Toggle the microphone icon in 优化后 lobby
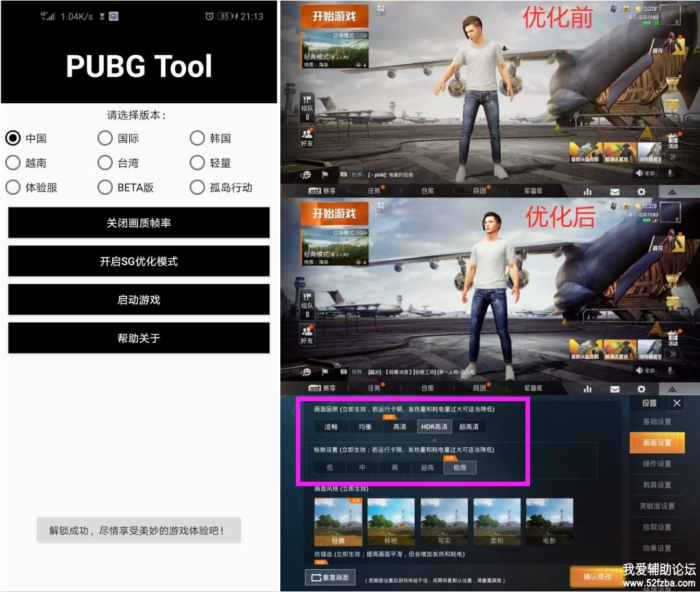 click(x=670, y=371)
